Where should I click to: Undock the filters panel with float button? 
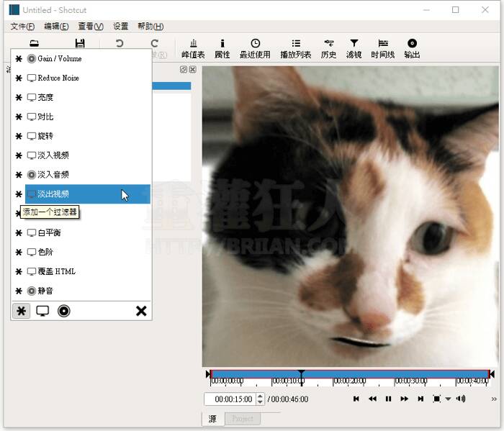pyautogui.click(x=184, y=69)
